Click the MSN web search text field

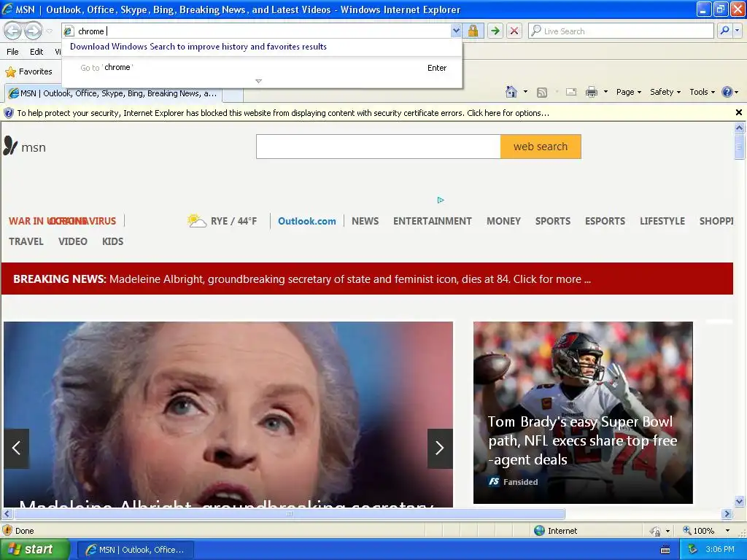379,147
